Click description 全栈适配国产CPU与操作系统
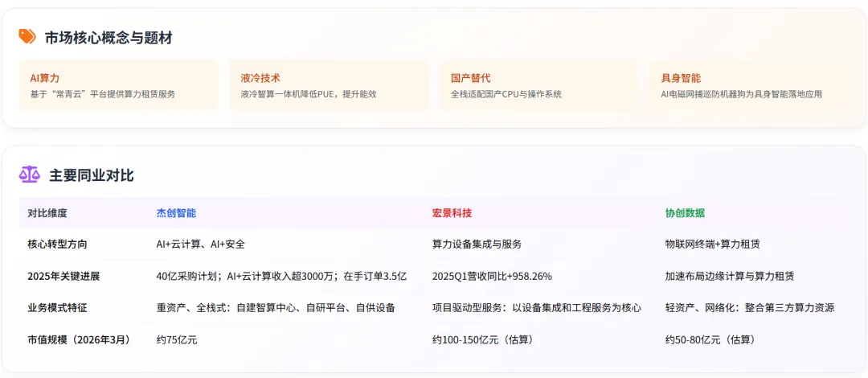 (506, 93)
